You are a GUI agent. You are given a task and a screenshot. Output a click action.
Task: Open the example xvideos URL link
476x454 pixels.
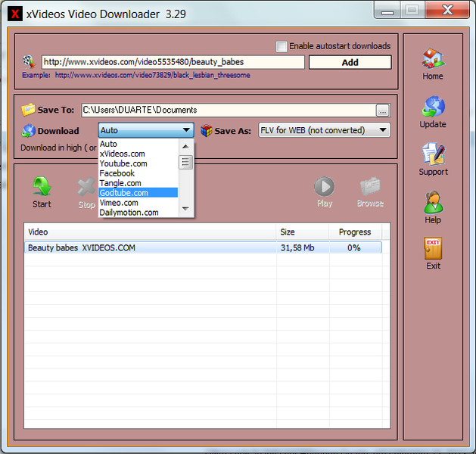(x=152, y=75)
